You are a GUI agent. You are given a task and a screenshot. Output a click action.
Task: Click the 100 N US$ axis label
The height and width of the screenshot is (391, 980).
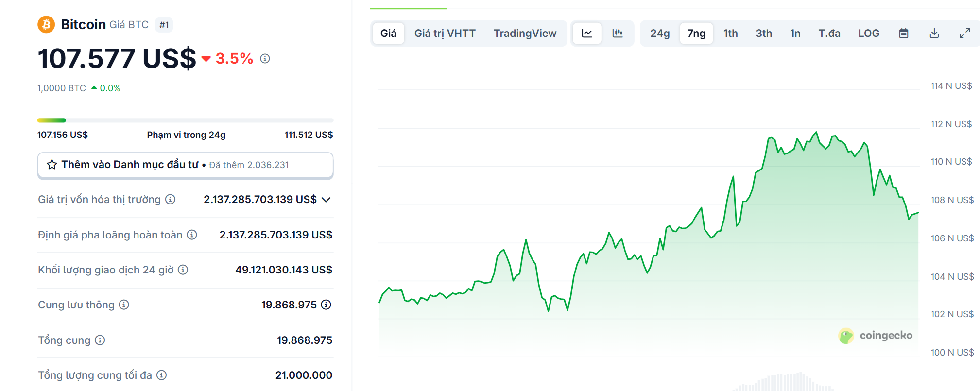(x=952, y=352)
